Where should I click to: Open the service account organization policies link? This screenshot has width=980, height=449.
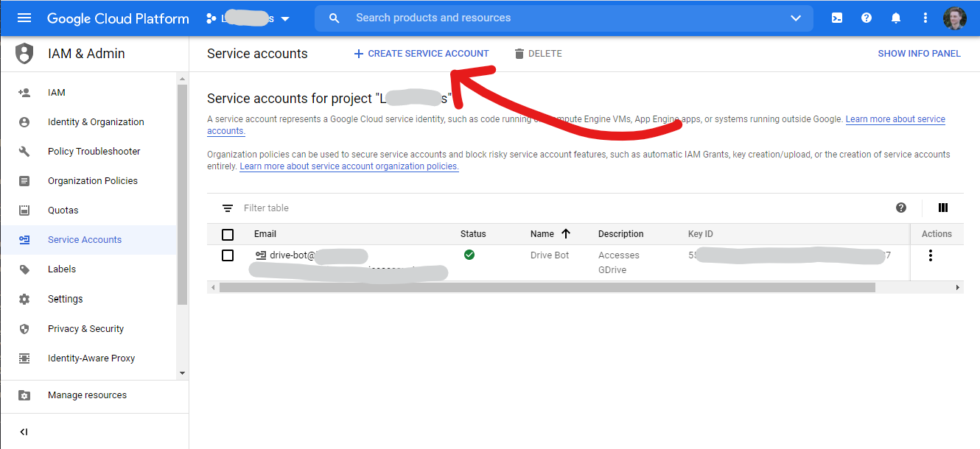click(349, 166)
